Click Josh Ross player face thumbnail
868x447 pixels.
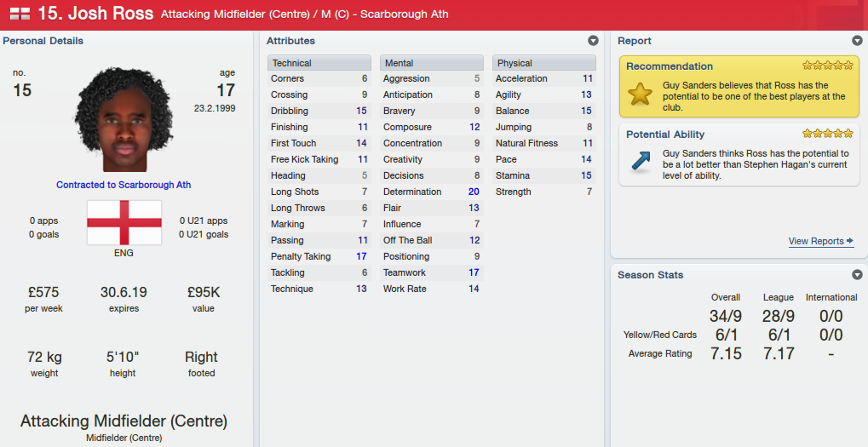point(124,119)
